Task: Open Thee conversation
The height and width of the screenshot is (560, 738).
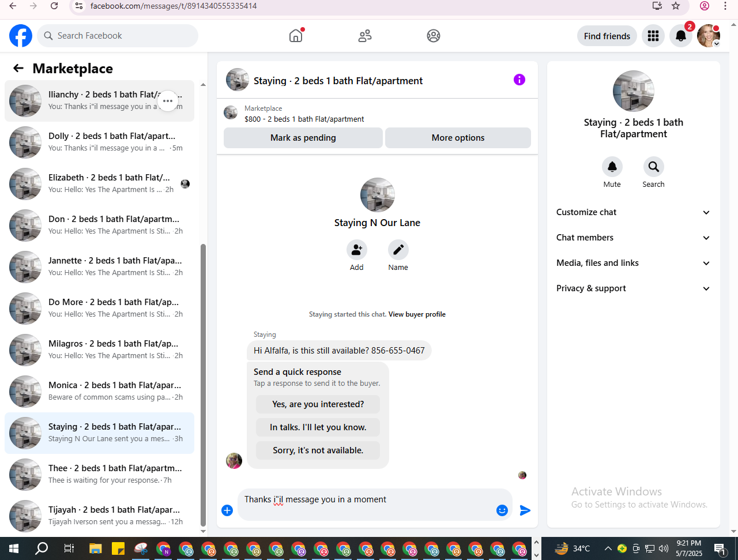Action: [99, 475]
